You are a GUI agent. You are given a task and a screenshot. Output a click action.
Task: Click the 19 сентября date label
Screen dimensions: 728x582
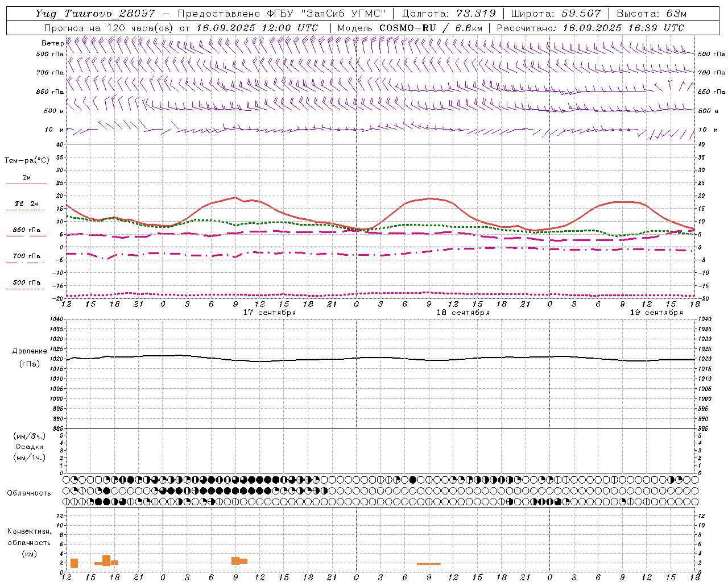pos(656,313)
